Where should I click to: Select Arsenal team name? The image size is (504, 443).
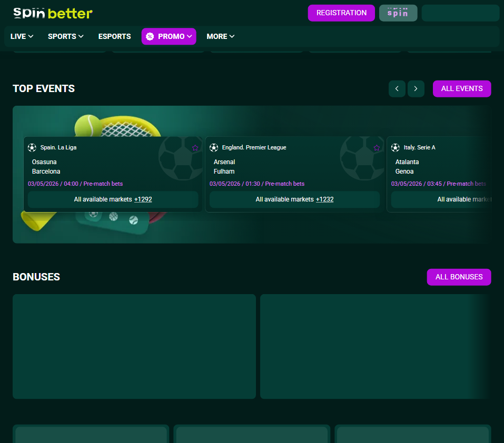pyautogui.click(x=224, y=162)
